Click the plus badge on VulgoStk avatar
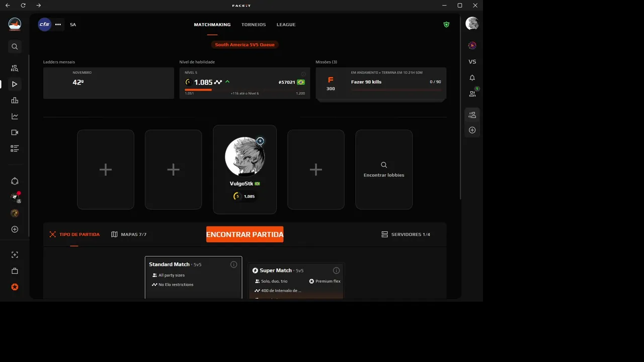Viewport: 644px width, 362px height. (x=260, y=141)
